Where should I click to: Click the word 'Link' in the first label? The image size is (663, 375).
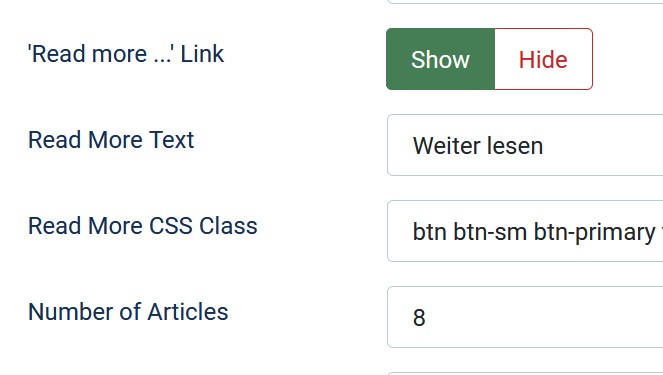point(202,54)
